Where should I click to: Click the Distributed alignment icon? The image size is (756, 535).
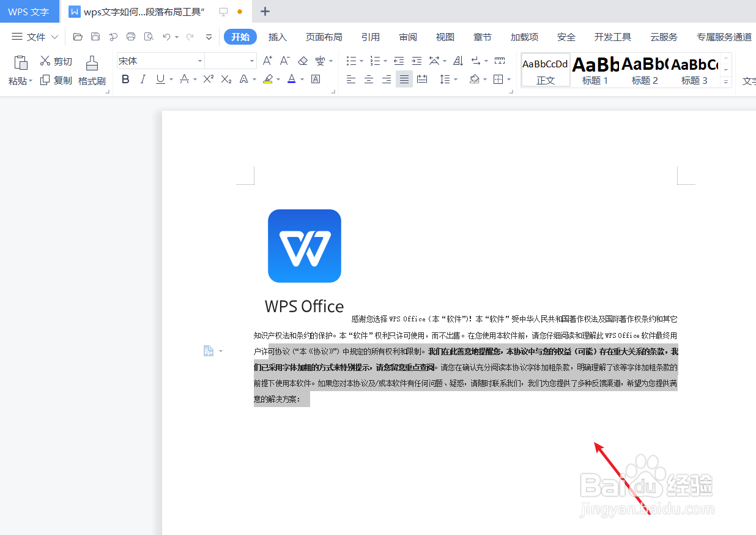422,79
